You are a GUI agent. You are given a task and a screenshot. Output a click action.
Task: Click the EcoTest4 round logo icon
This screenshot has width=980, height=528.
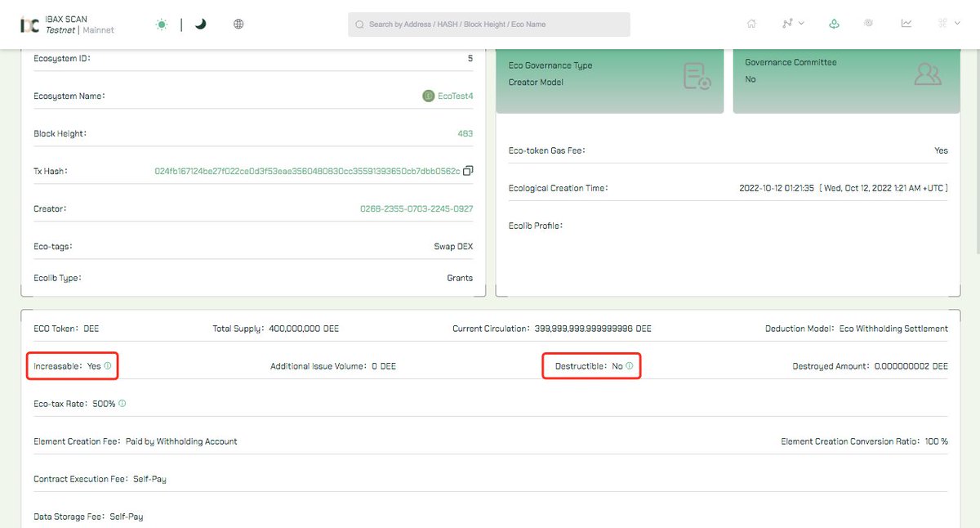pos(428,96)
